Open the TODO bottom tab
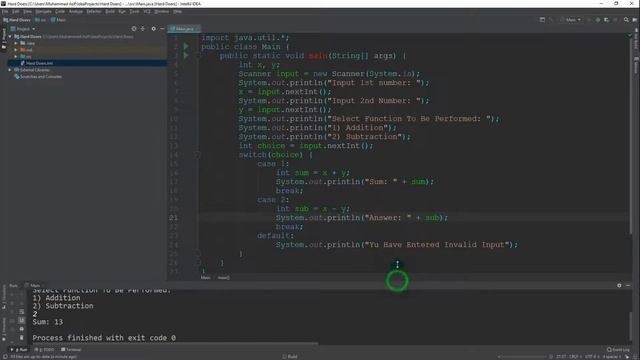The height and width of the screenshot is (360, 640). point(44,350)
